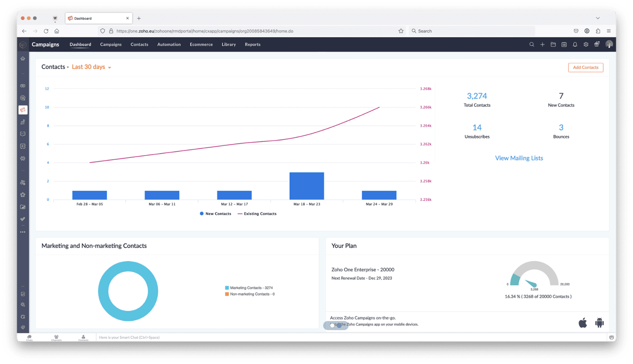Screen dimensions: 633x364
Task: Open the search magnifier in Campaigns header
Action: pyautogui.click(x=532, y=45)
